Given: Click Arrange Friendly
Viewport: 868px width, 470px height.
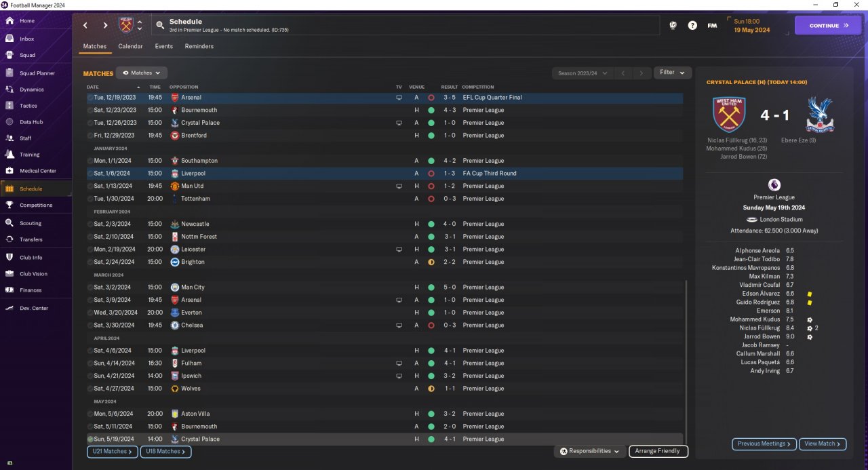Looking at the screenshot, I should pos(658,451).
